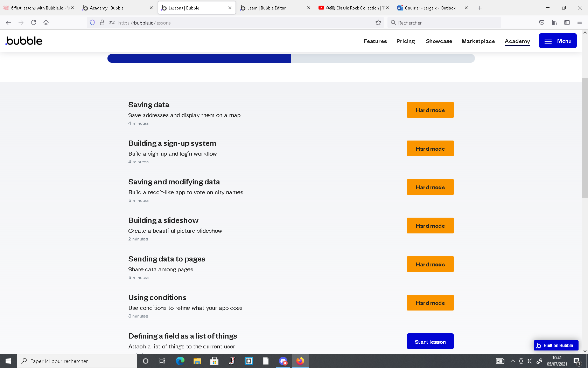Save page to Pocket icon
The height and width of the screenshot is (368, 588).
(x=542, y=23)
